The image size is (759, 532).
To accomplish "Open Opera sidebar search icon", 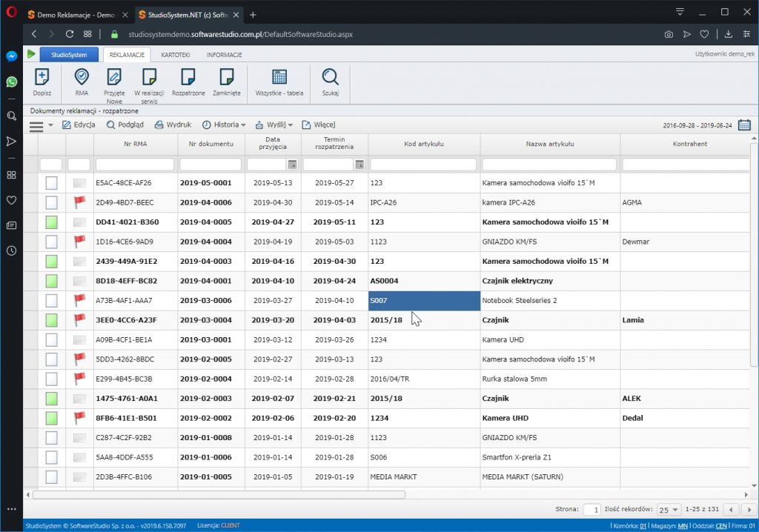I will (12, 116).
